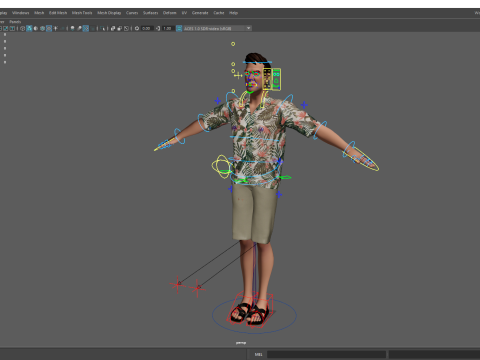Click the Exposure reset icon
Viewport: 480px width, 360px height.
pyautogui.click(x=137, y=28)
